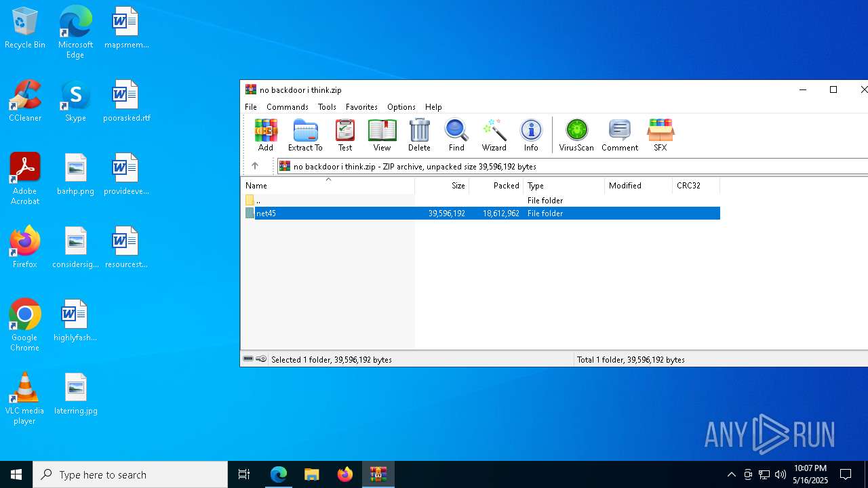Open the notification center

coord(846,474)
